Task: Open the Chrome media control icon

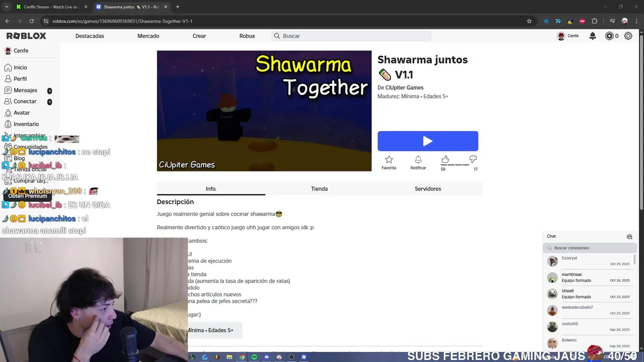Action: coord(612,21)
